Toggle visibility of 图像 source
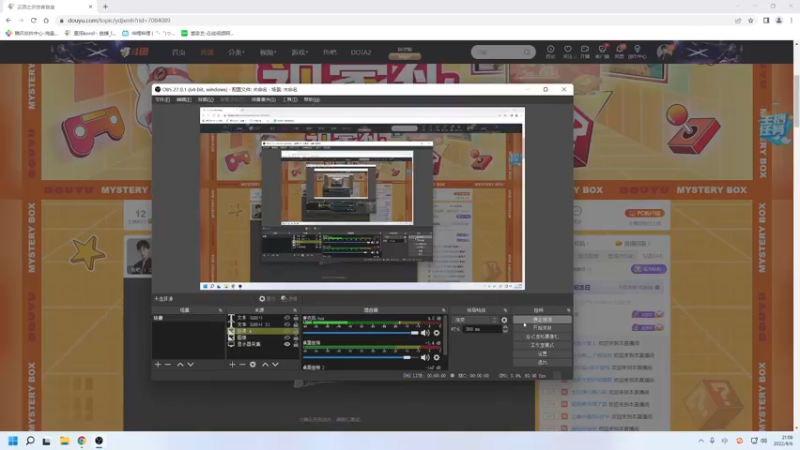 287,338
